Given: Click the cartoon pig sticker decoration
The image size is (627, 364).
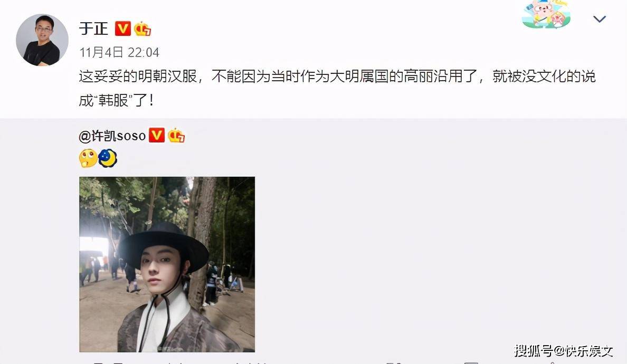Looking at the screenshot, I should click(x=546, y=14).
